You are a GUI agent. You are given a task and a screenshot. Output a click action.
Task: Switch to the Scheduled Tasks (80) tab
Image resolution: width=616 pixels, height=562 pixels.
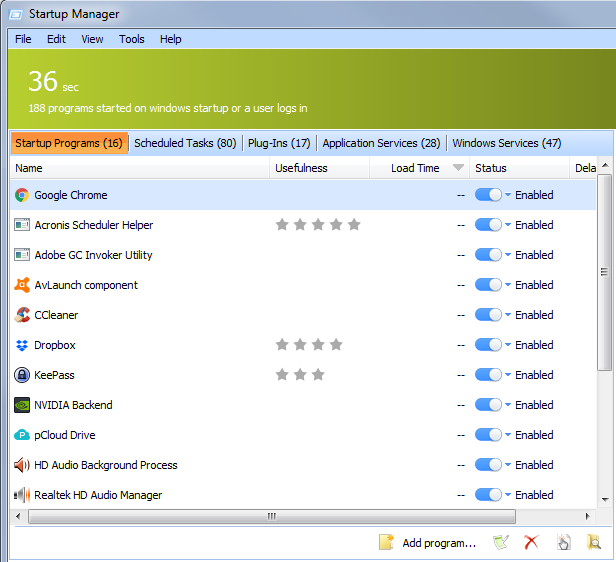tap(185, 143)
